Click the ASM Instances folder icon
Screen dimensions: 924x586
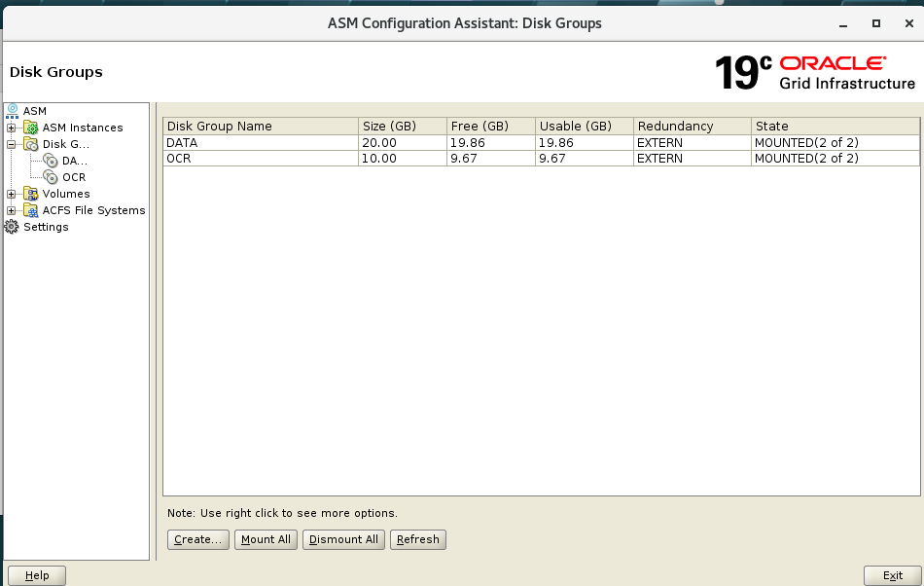coord(31,128)
